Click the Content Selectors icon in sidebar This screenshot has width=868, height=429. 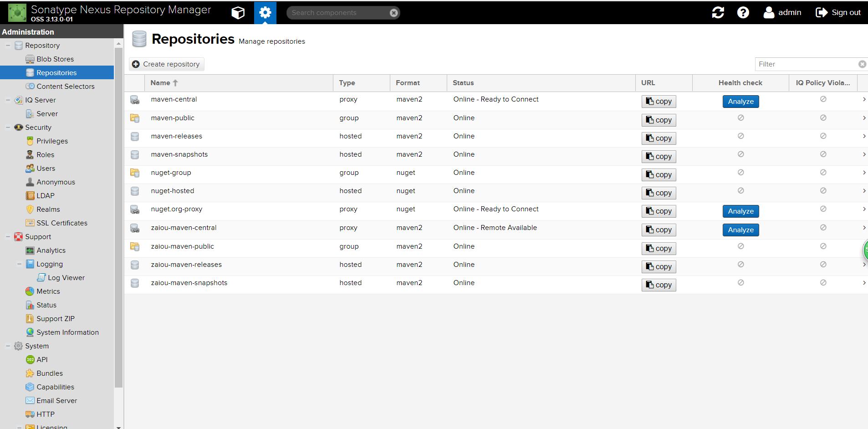tap(30, 87)
